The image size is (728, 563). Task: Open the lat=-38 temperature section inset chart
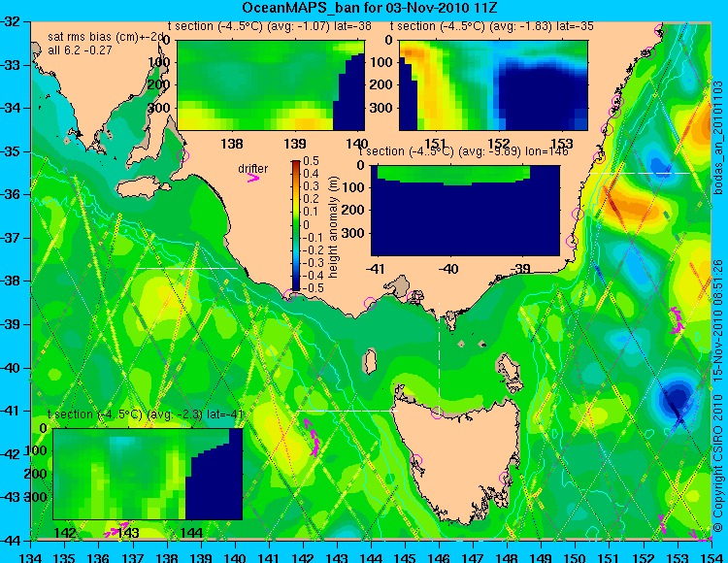tap(271, 85)
